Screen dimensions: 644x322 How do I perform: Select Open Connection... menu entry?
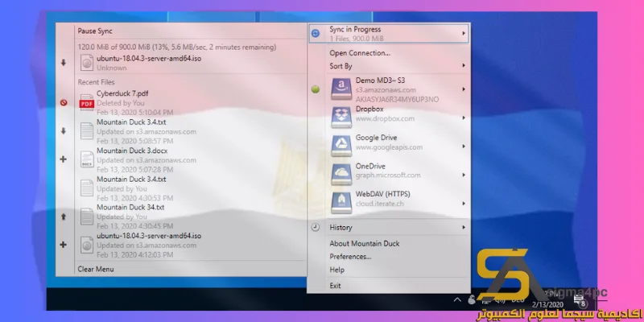(360, 53)
